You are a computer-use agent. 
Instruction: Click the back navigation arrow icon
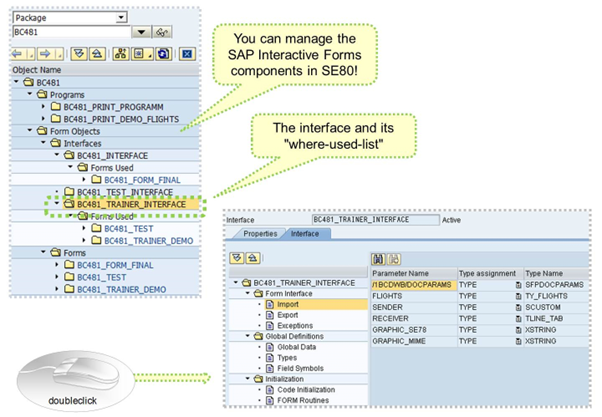point(18,52)
